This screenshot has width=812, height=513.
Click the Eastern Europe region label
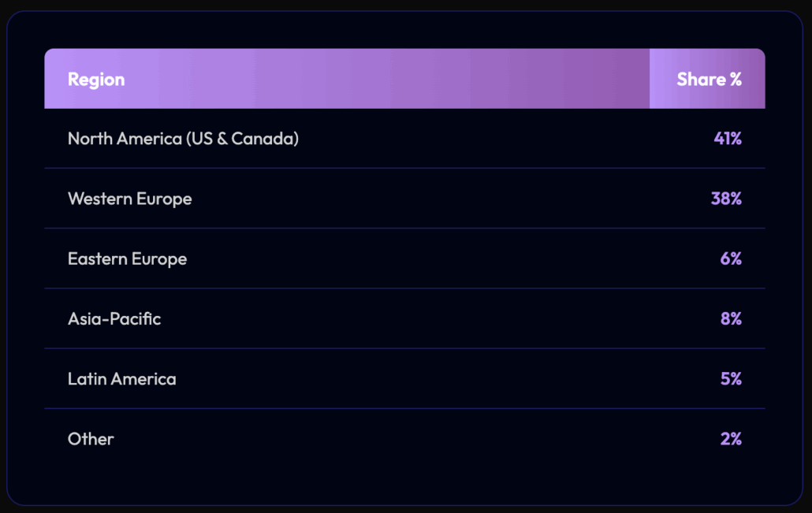[x=127, y=258]
